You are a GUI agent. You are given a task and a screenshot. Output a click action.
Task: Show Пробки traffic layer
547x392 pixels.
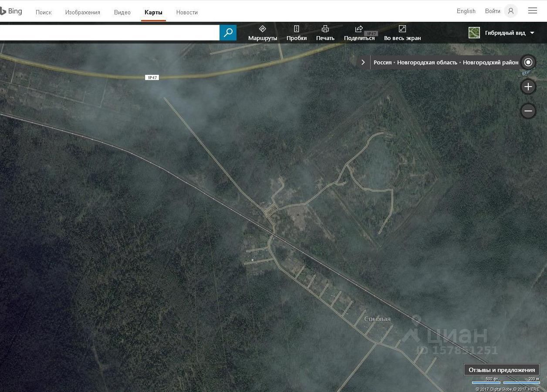(297, 33)
